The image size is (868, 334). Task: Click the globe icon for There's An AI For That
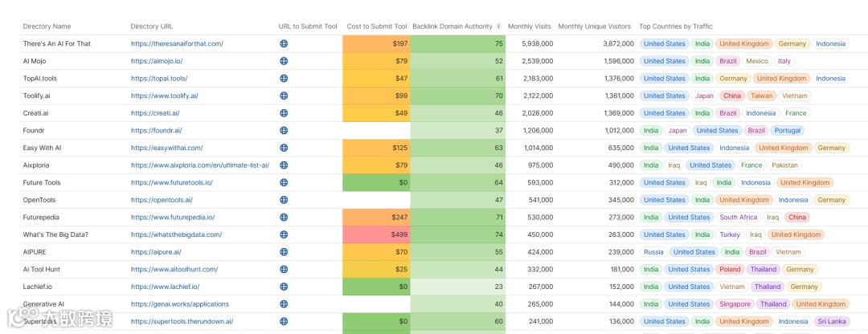coord(284,44)
